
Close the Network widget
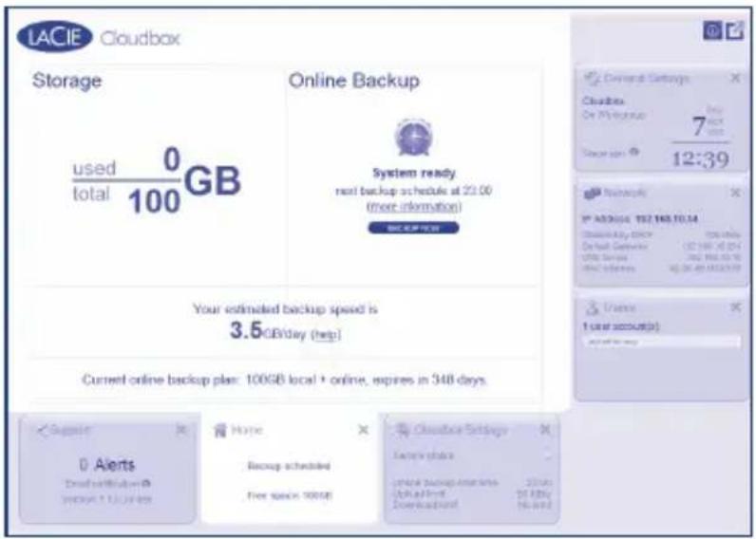[x=735, y=193]
